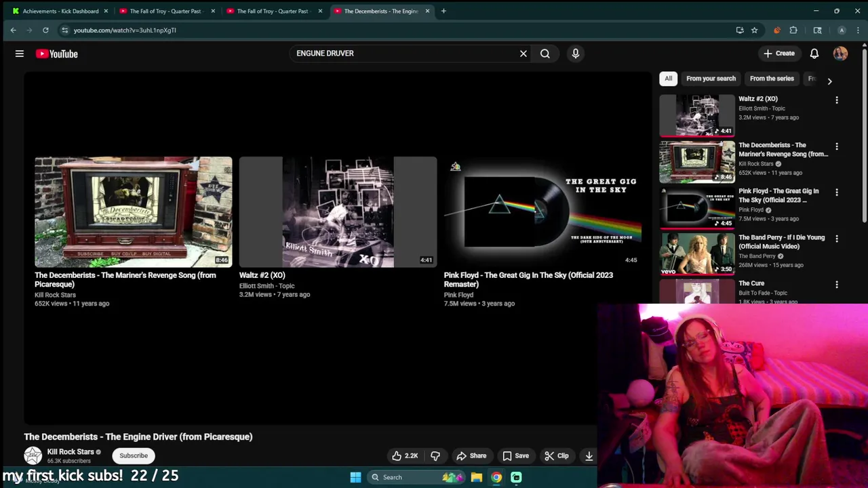
Task: Clip the video
Action: click(557, 455)
